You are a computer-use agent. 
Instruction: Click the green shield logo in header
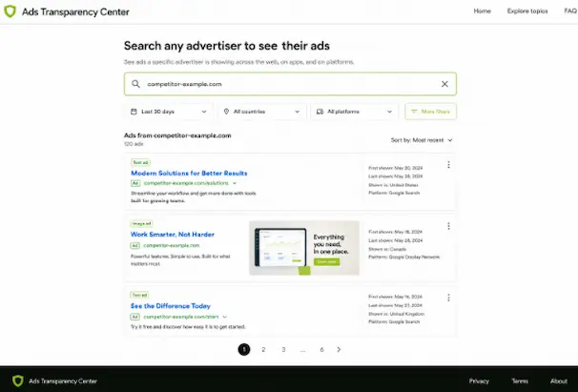tap(10, 11)
